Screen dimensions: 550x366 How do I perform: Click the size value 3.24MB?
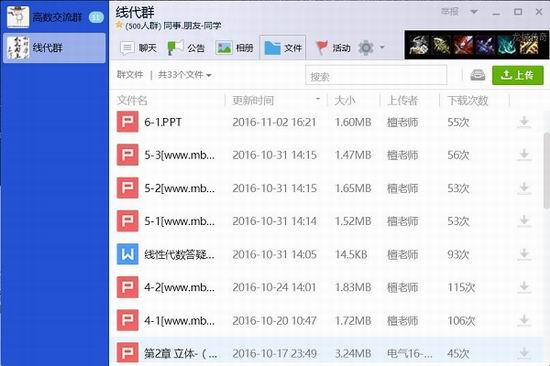coord(353,353)
